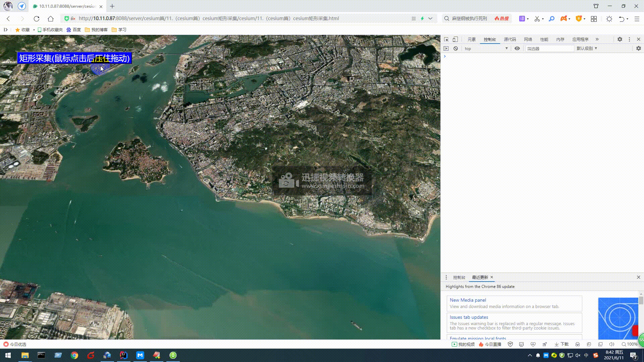Open the DevTools three-dot customize menu
644x362 pixels.
click(629, 39)
